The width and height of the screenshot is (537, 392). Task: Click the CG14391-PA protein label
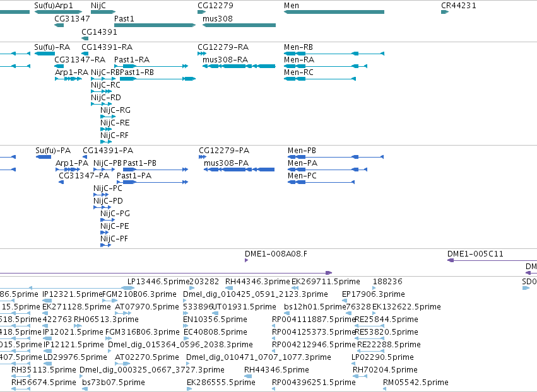pyautogui.click(x=108, y=151)
